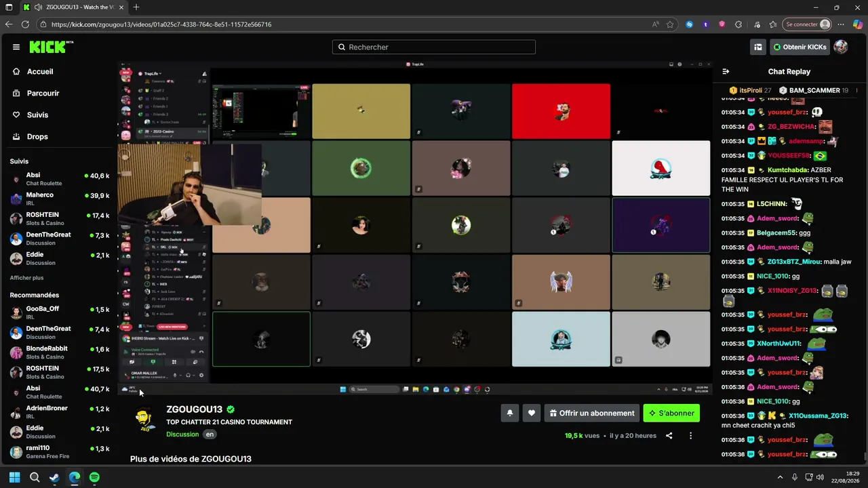Select the ZGOUGOU13 browser tab
Viewport: 868px width, 488px height.
tap(73, 7)
